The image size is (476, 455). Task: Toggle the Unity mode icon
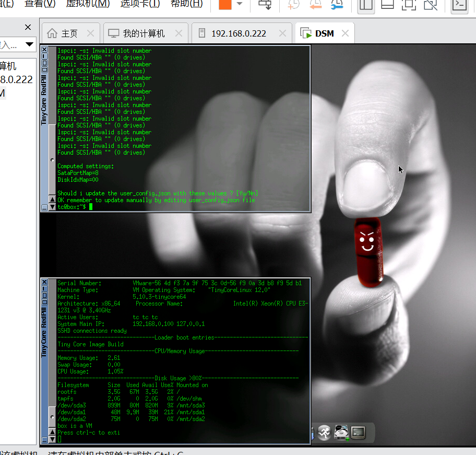pyautogui.click(x=431, y=5)
